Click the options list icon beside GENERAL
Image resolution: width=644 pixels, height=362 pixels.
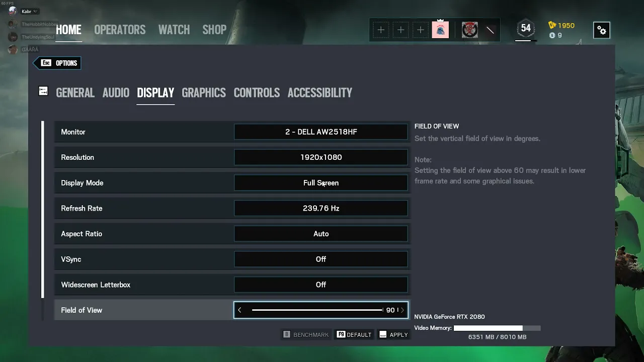tap(43, 91)
